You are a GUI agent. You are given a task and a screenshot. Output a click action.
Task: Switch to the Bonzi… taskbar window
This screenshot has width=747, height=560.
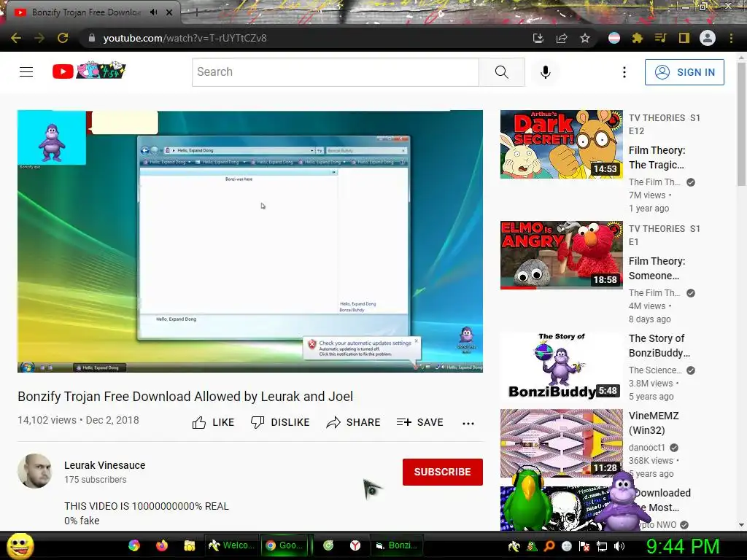(x=396, y=545)
